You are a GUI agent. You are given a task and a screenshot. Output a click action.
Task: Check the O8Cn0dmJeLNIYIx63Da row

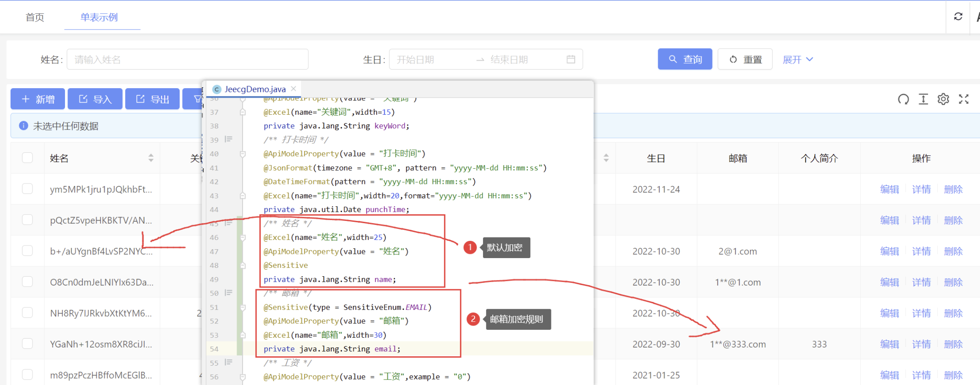pos(27,282)
